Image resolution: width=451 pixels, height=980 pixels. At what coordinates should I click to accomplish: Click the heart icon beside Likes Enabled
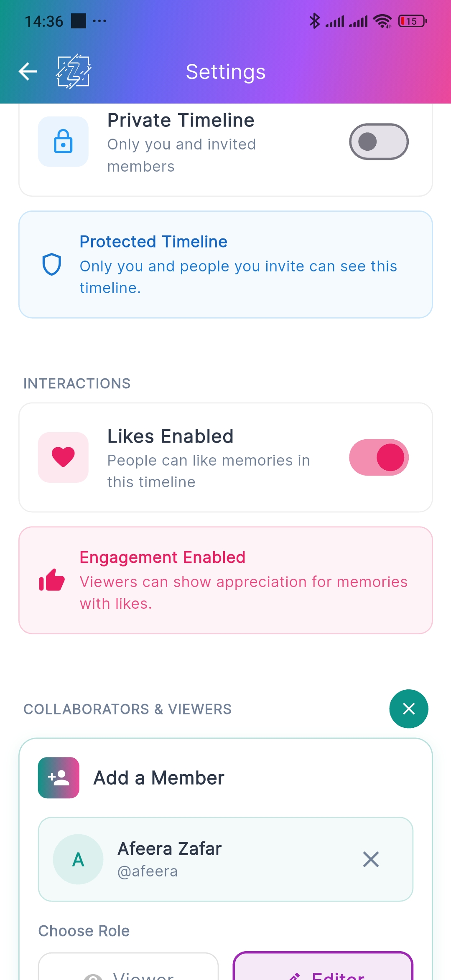click(x=63, y=457)
